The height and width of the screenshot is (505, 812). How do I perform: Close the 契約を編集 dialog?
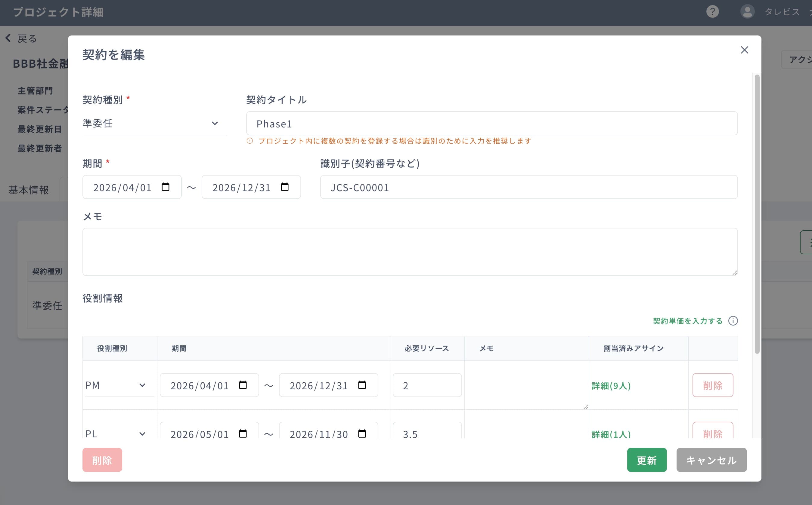pos(745,50)
